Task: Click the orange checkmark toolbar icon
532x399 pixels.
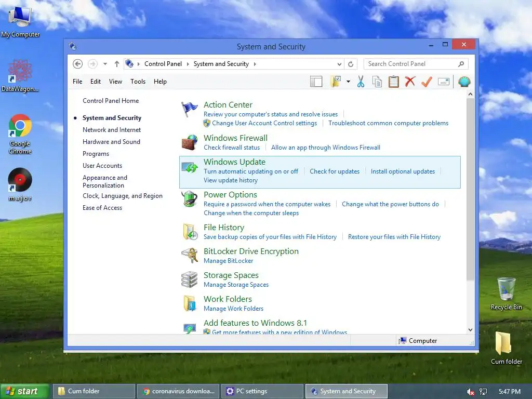Action: [427, 82]
